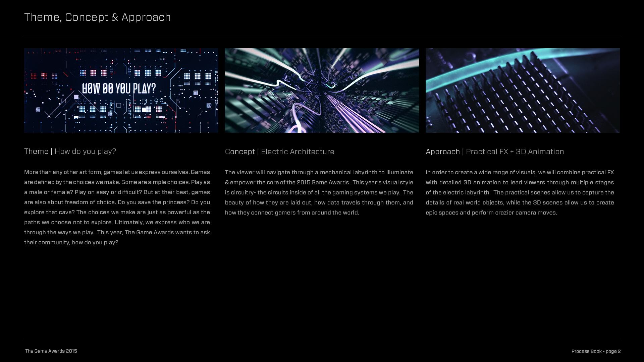644x362 pixels.
Task: Open the Electric Architecture tunnel image
Action: coord(322,90)
